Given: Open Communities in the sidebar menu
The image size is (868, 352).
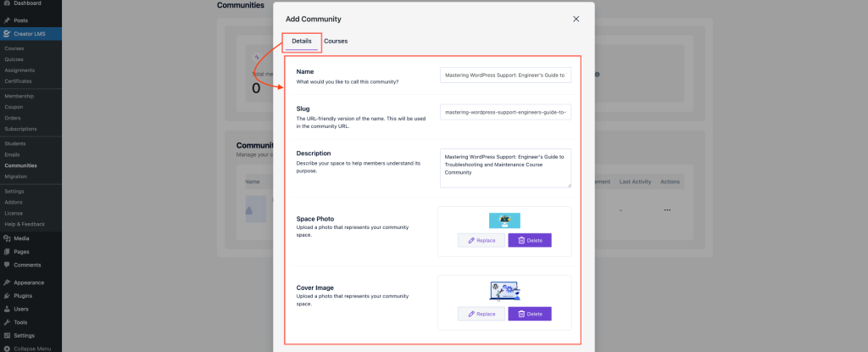Looking at the screenshot, I should 20,165.
